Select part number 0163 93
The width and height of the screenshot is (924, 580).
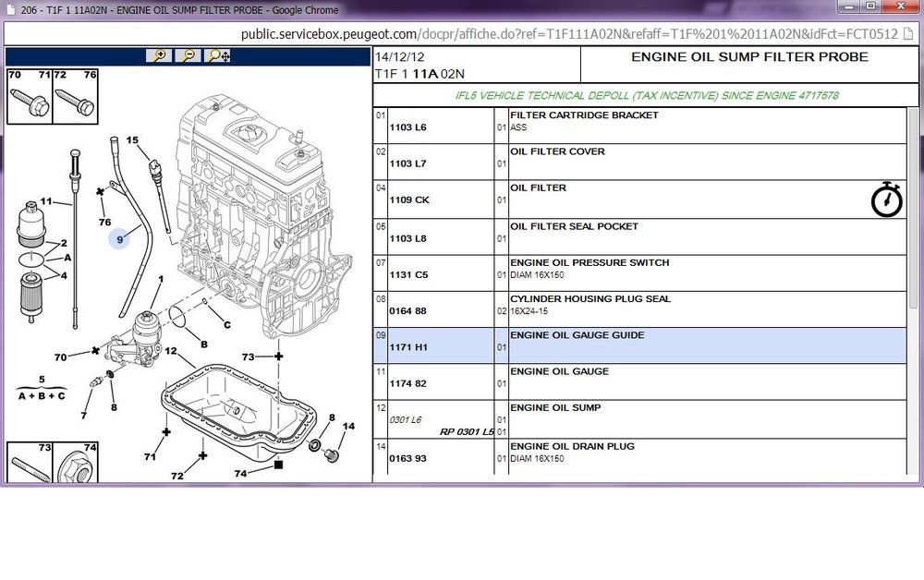[407, 459]
